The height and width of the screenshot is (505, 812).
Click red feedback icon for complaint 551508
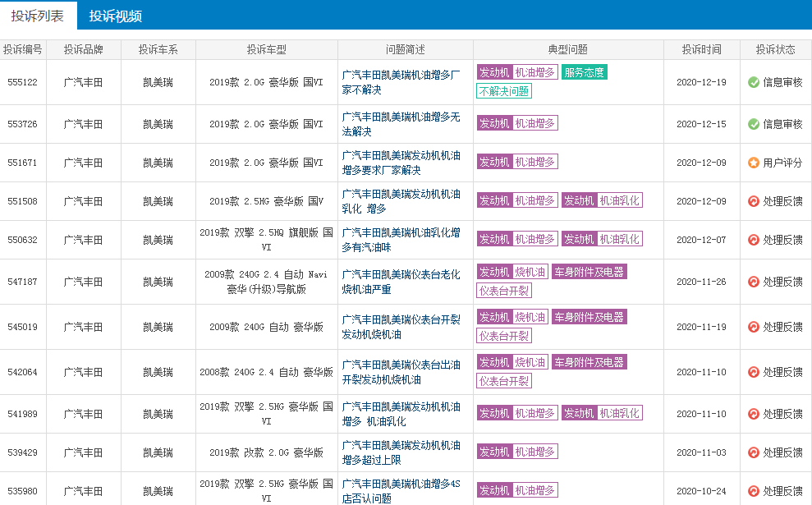click(x=753, y=201)
